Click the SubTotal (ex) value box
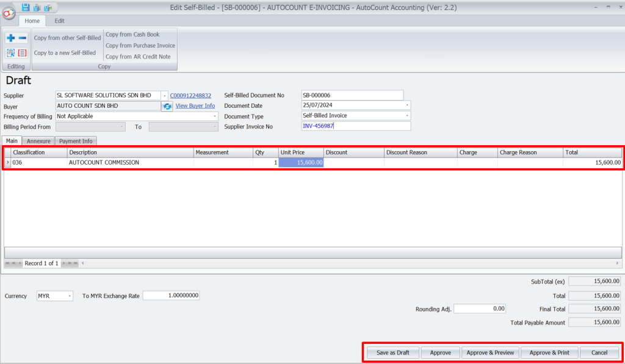This screenshot has height=364, width=625. coord(594,281)
